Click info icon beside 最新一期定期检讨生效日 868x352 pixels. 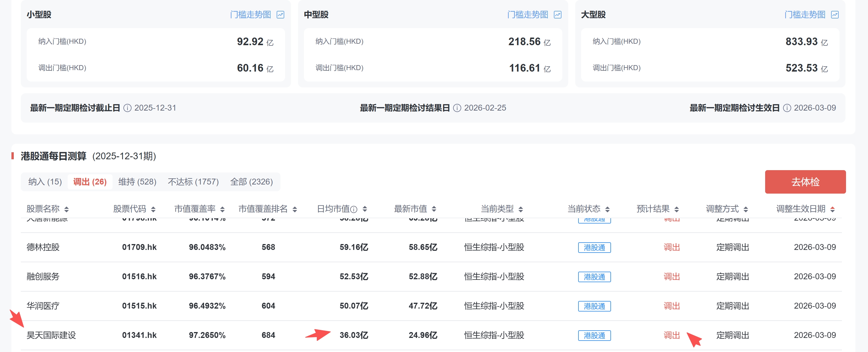click(x=787, y=108)
